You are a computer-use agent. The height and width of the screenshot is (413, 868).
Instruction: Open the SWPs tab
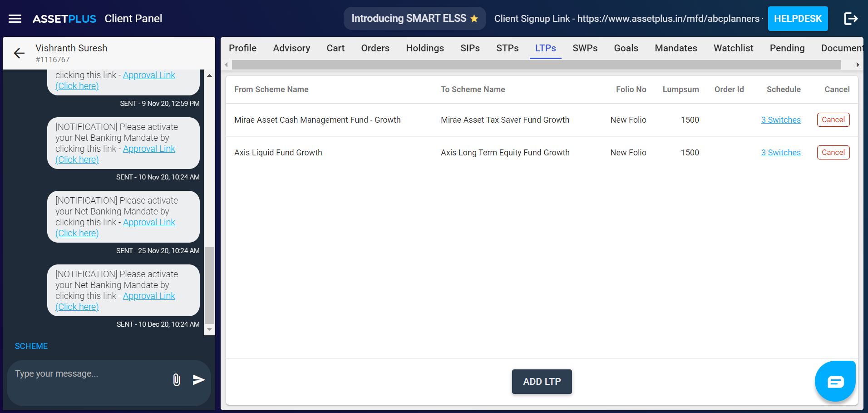(585, 48)
